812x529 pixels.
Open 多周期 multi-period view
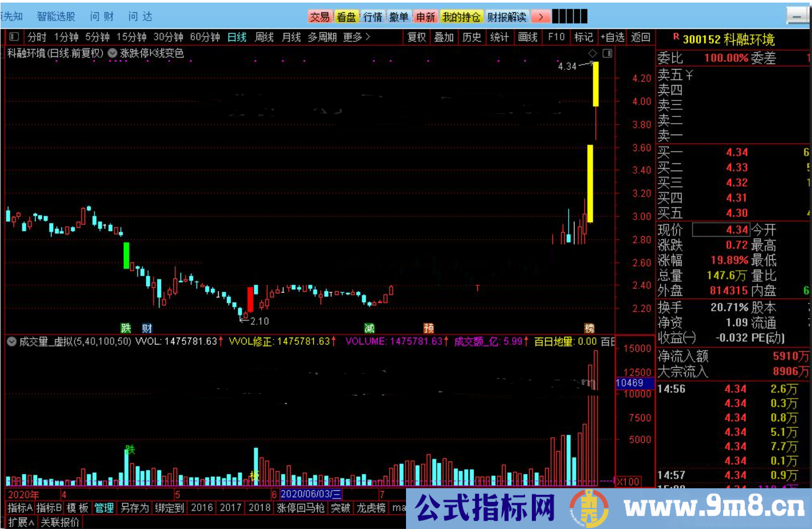click(322, 37)
